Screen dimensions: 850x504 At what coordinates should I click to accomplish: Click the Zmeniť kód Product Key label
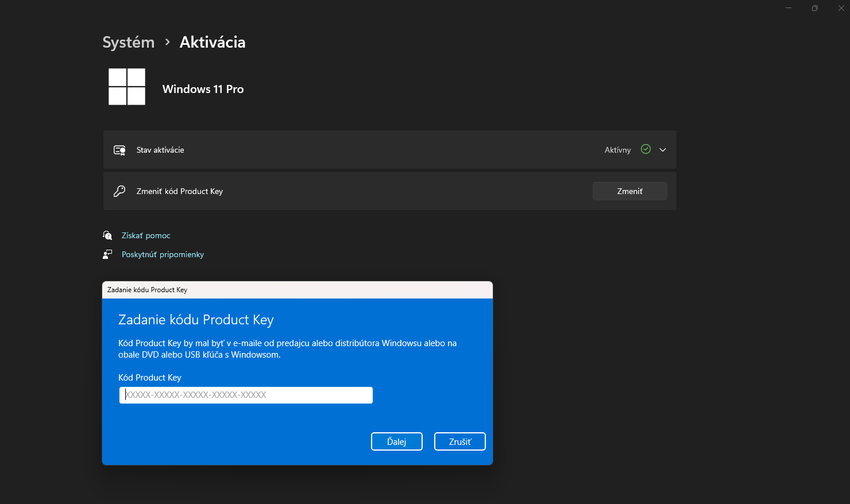[x=180, y=191]
